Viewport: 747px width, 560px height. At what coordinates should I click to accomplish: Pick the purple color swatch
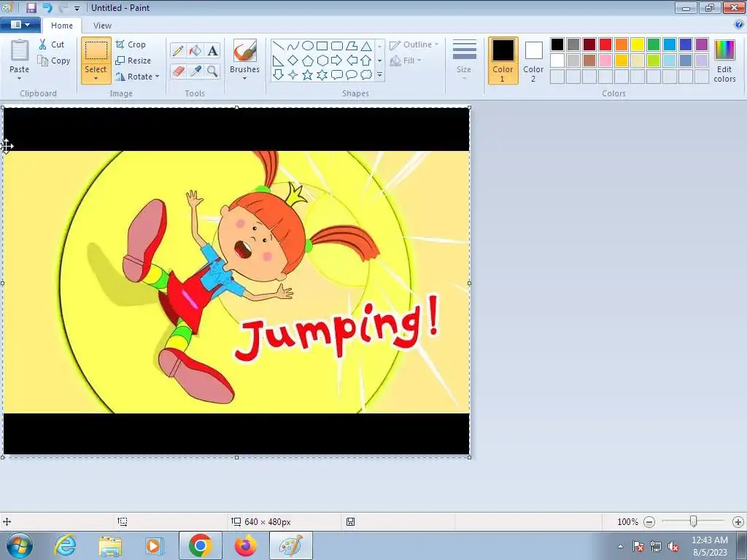[702, 44]
